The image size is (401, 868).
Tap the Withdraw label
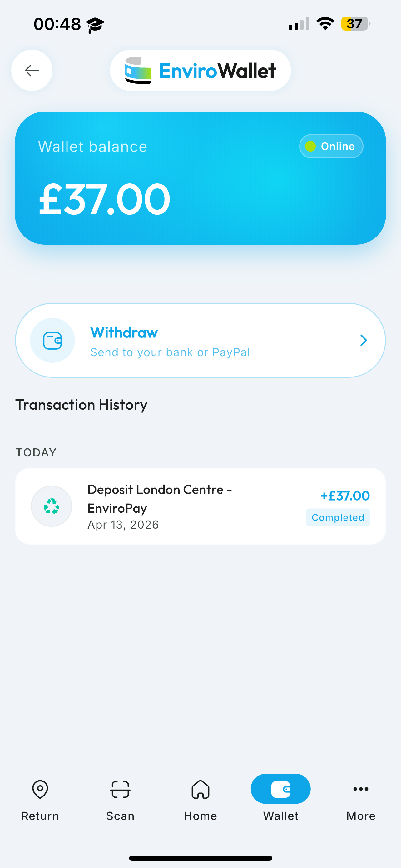click(124, 332)
